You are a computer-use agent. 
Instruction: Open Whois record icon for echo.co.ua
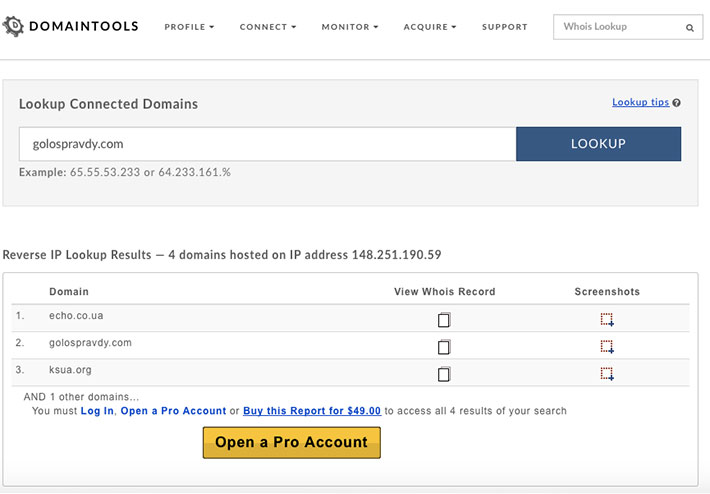pyautogui.click(x=444, y=319)
